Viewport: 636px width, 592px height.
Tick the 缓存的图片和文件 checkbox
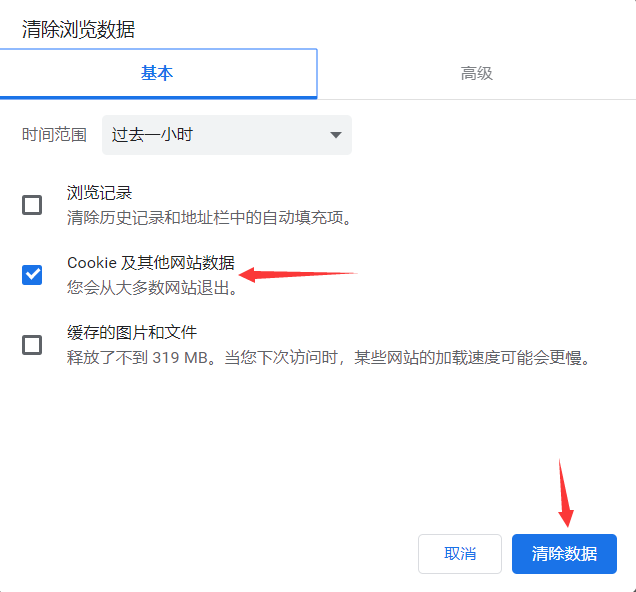point(32,345)
